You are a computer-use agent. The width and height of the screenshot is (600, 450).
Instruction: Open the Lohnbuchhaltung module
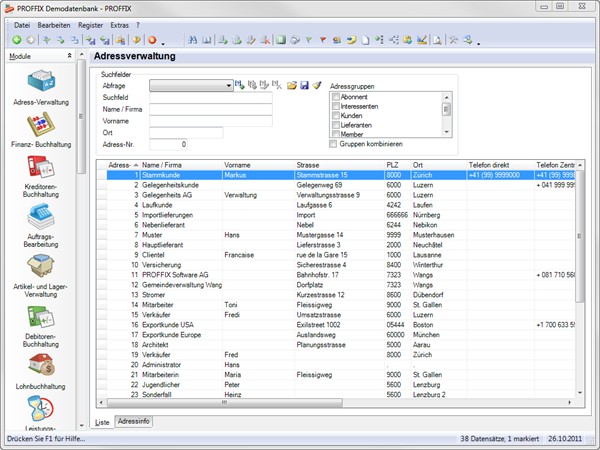click(41, 372)
